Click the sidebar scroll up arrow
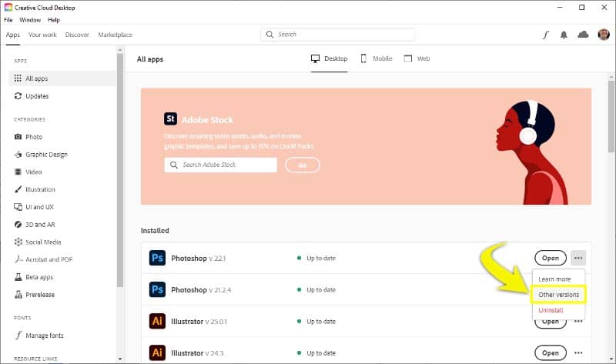616x364 pixels. [120, 50]
